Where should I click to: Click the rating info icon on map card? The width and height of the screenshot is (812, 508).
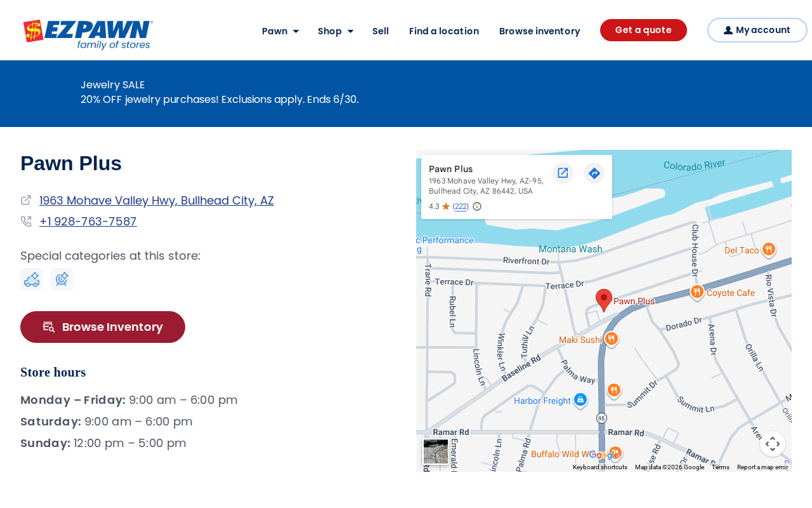[x=477, y=206]
